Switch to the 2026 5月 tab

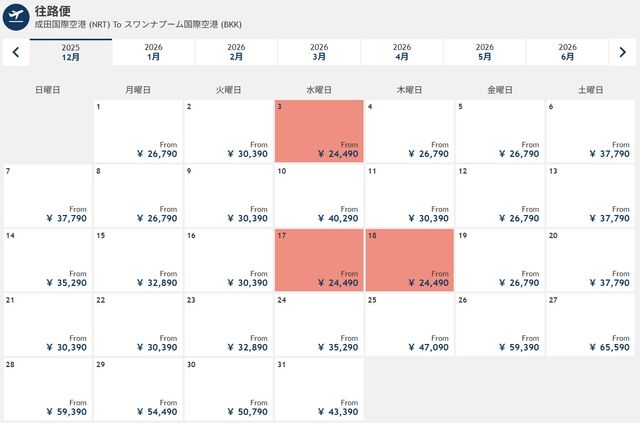pyautogui.click(x=485, y=52)
